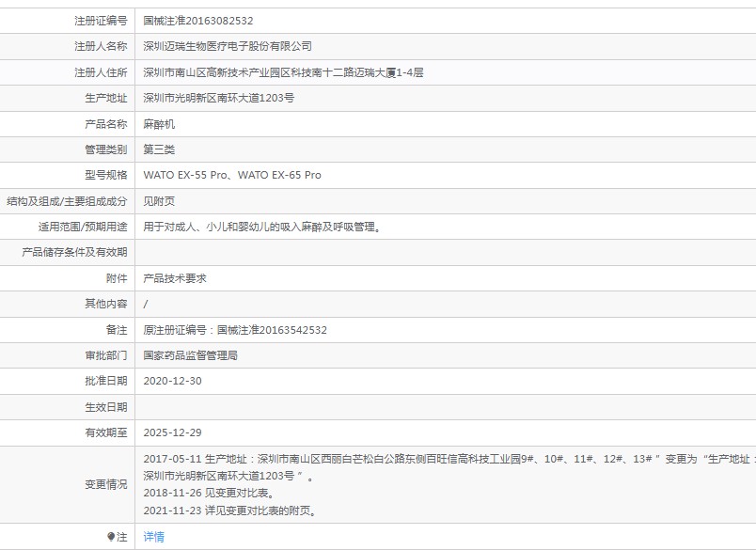Click the 产品储存条件及有效期 label
Image resolution: width=756 pixels, height=550 pixels.
[x=74, y=252]
